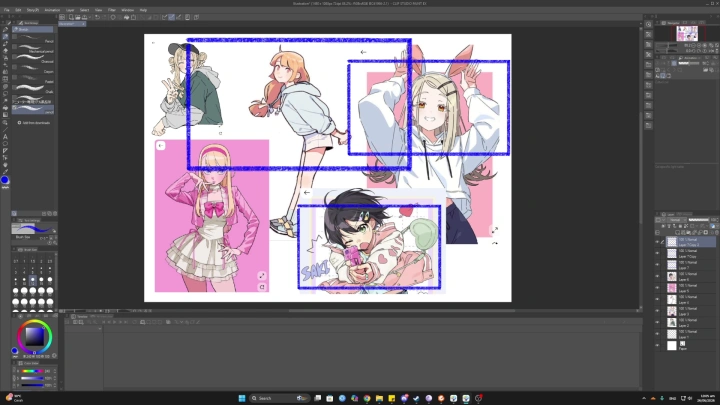Toggle visibility of Layer 4

[657, 299]
